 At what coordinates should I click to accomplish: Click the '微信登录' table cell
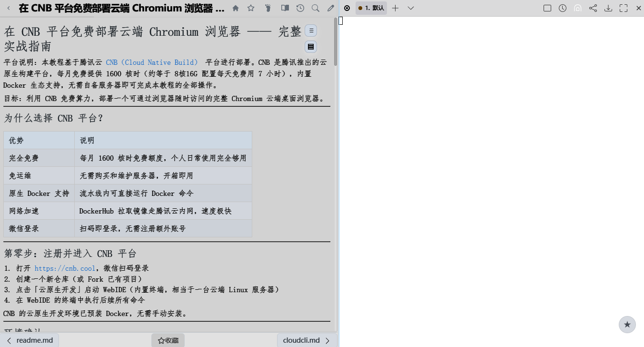(x=39, y=228)
